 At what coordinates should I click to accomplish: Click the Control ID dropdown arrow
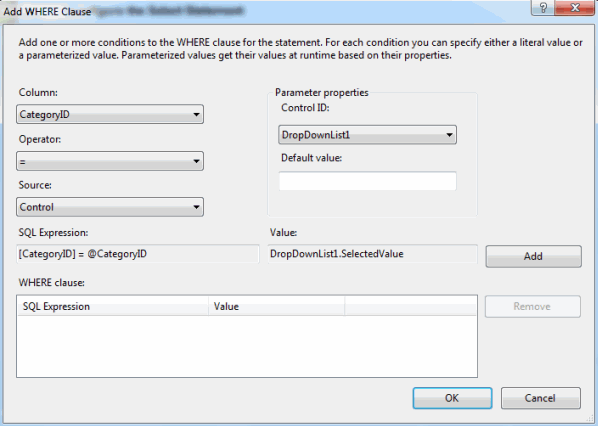[449, 135]
